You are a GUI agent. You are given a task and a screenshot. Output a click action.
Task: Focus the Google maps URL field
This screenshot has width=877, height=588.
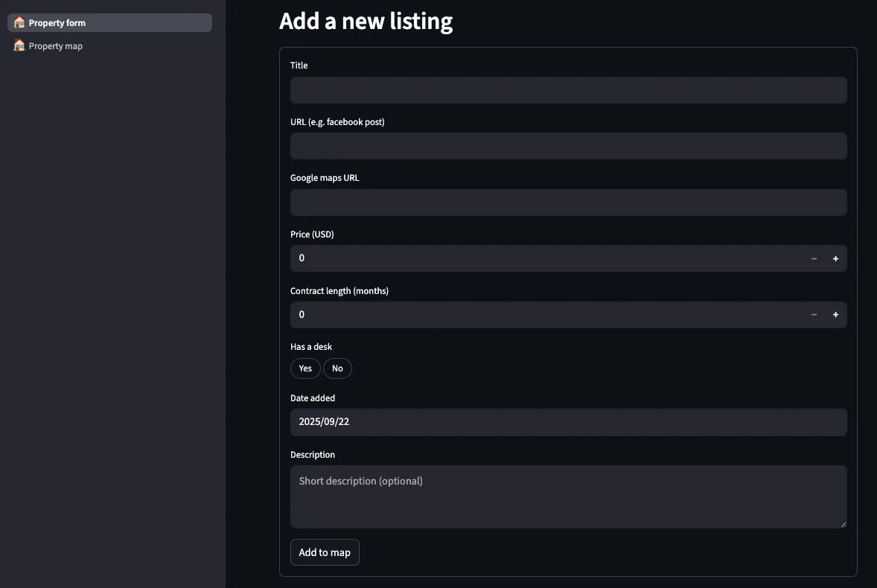coord(568,202)
